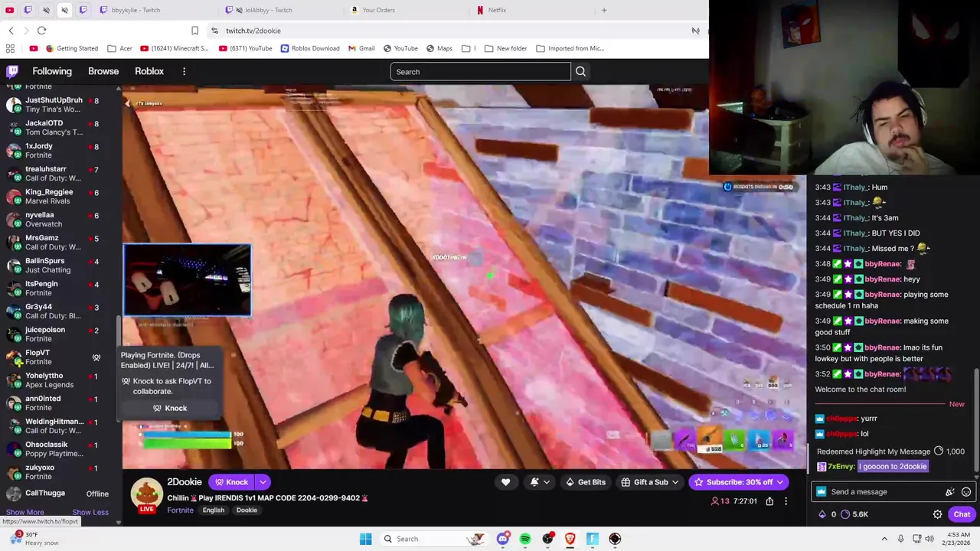Send message with the Chat button
Image resolution: width=980 pixels, height=551 pixels.
[x=962, y=514]
